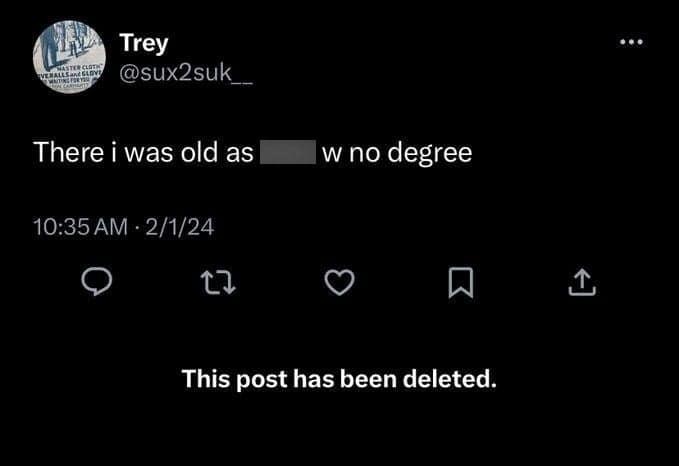Image resolution: width=679 pixels, height=466 pixels.
Task: Click the gray censored block in the tweet
Action: [x=288, y=153]
